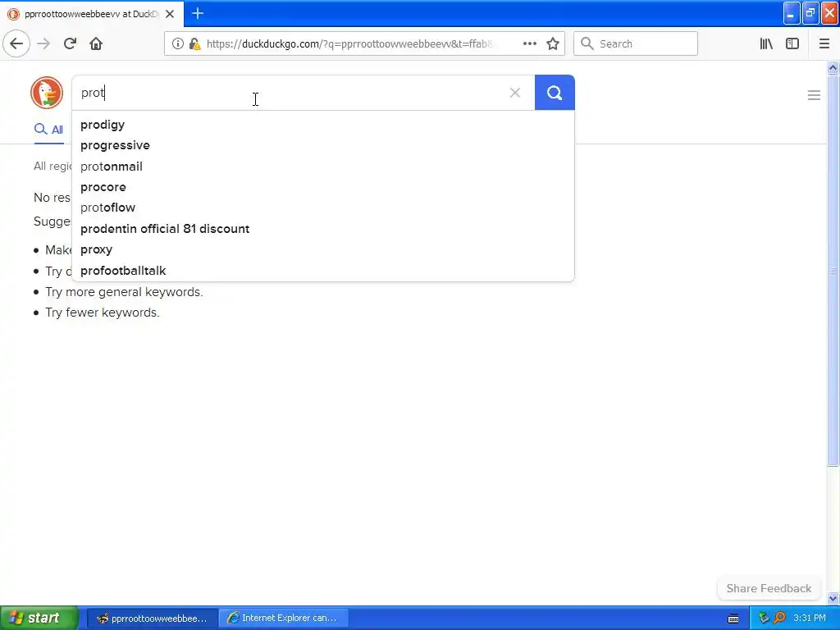Open the Firefox hamburger menu
The image size is (840, 630).
pos(824,44)
